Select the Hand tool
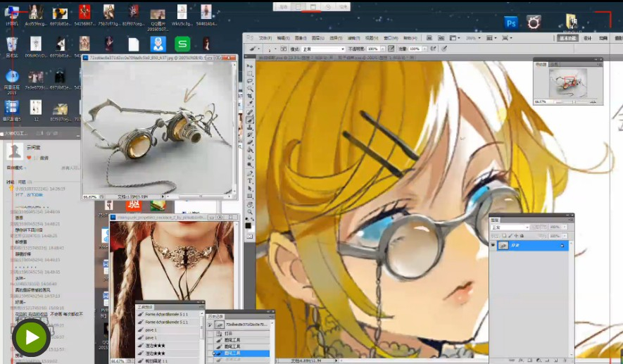The height and width of the screenshot is (364, 623). [250, 204]
